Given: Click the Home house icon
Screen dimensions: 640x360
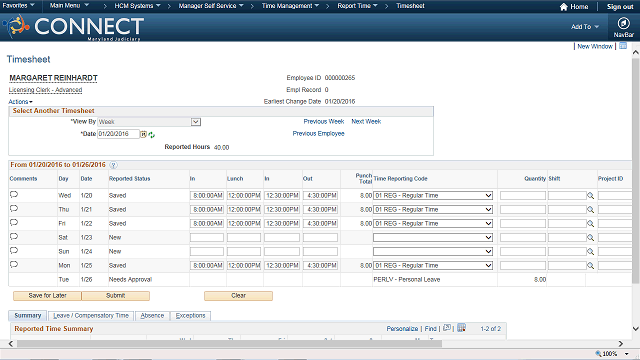Looking at the screenshot, I should click(564, 7).
